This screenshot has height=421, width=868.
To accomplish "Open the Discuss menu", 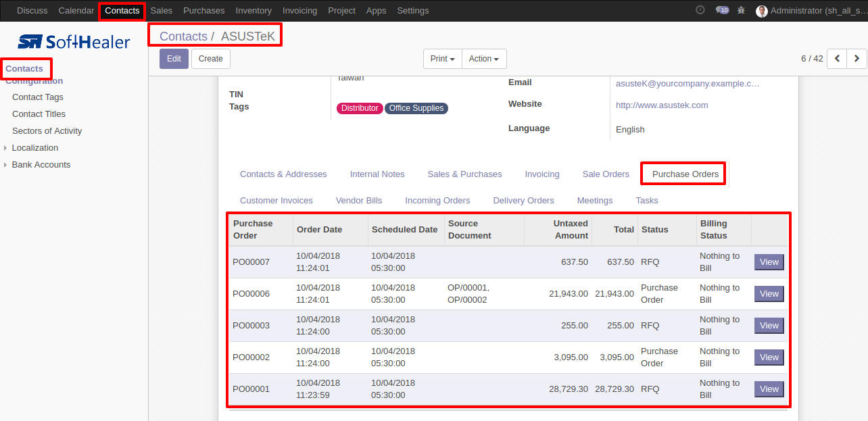I will pyautogui.click(x=32, y=11).
